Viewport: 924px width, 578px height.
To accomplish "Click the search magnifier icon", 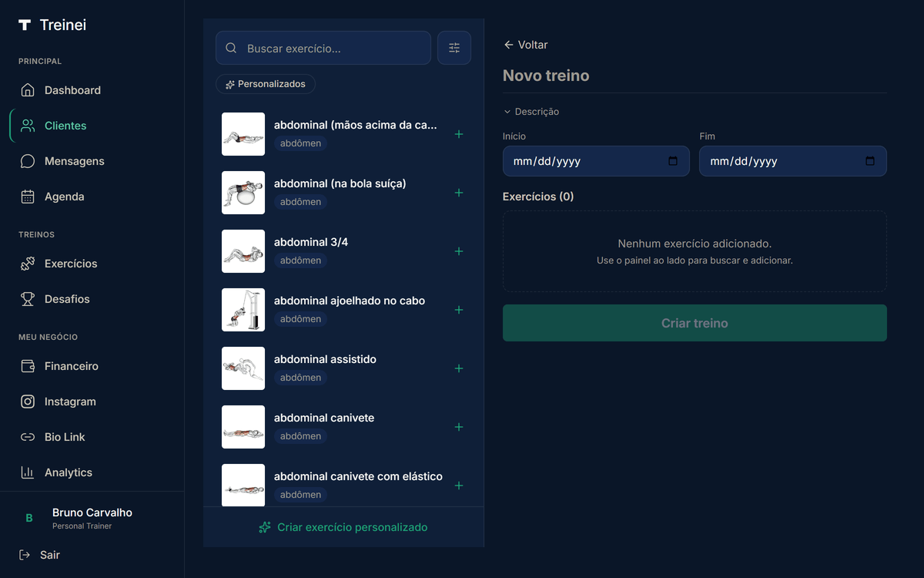I will 231,48.
